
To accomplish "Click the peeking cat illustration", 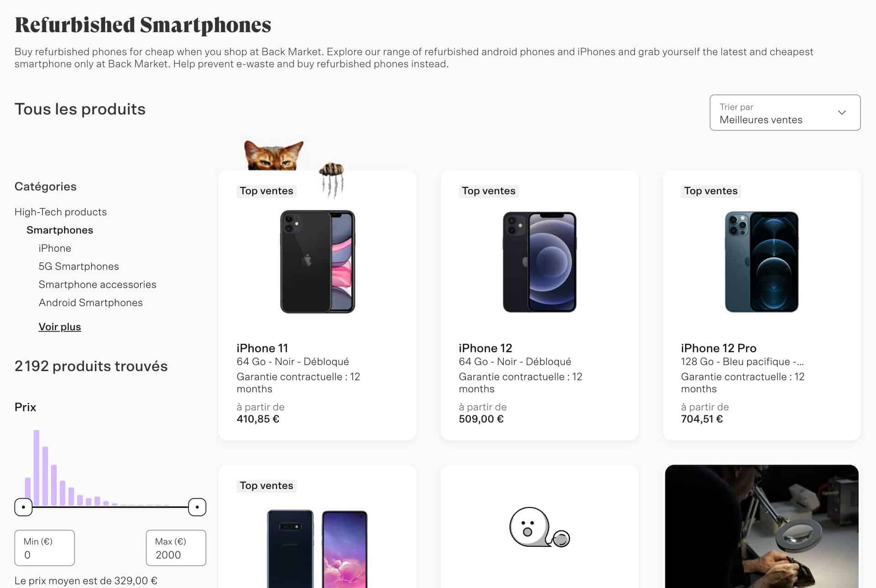I will click(273, 156).
